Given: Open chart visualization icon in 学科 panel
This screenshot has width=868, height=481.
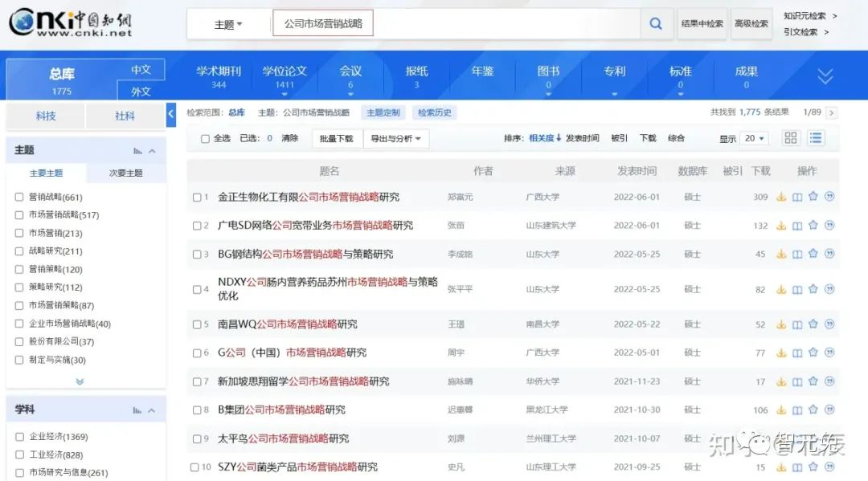Looking at the screenshot, I should tap(137, 410).
